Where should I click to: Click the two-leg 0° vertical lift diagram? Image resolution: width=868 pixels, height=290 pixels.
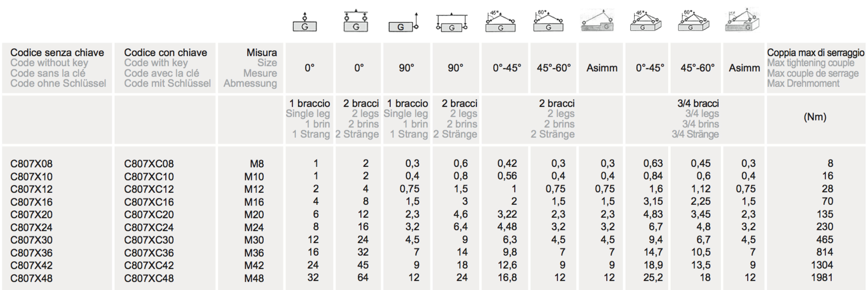[x=356, y=22]
